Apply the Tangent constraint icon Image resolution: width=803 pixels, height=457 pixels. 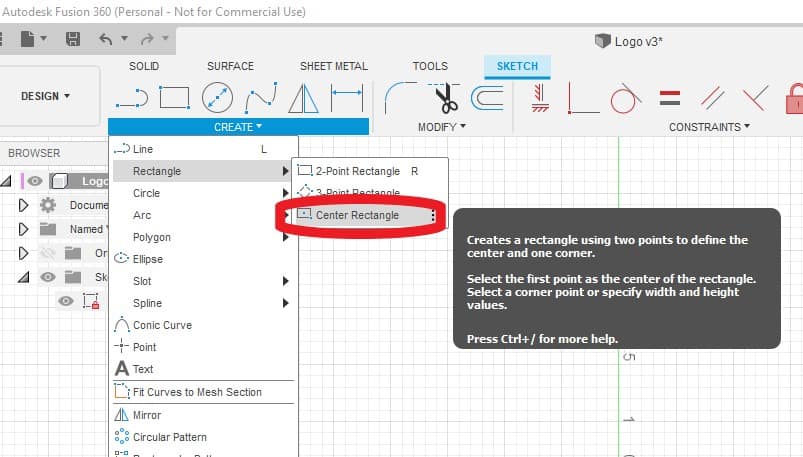pyautogui.click(x=626, y=98)
